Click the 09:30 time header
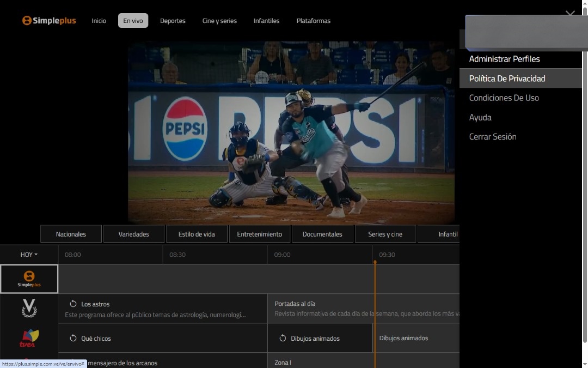The image size is (588, 368). pos(387,255)
